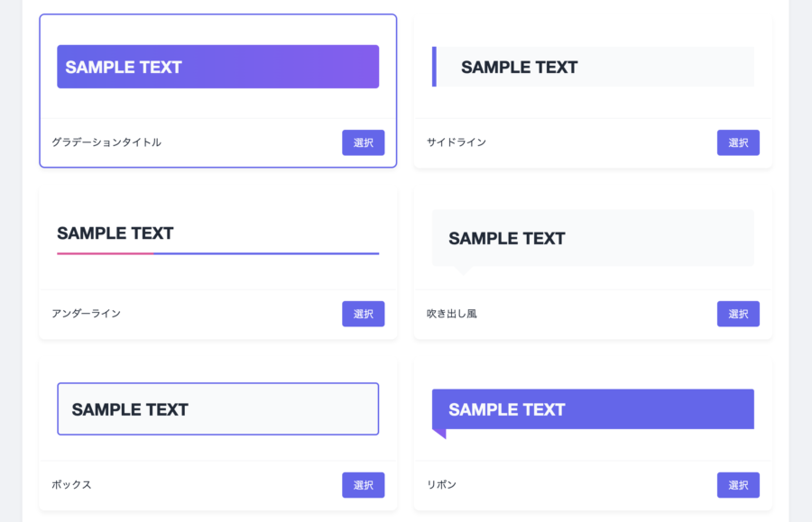Viewport: 812px width, 522px height.
Task: Click the ボックス label
Action: 71,485
